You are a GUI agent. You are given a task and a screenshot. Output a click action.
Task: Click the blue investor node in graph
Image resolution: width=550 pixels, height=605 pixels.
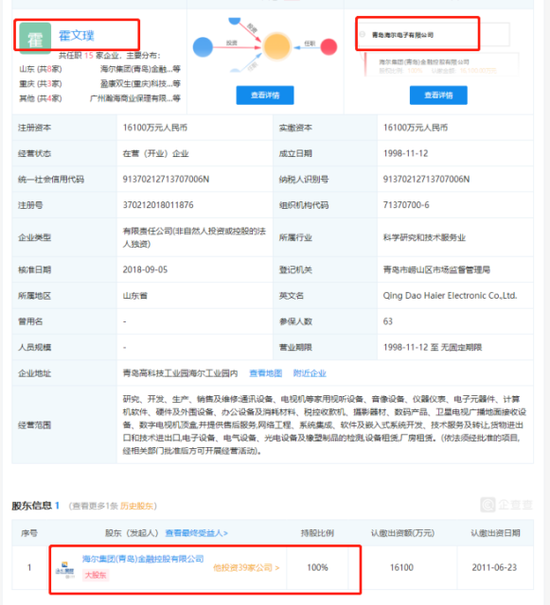click(203, 47)
